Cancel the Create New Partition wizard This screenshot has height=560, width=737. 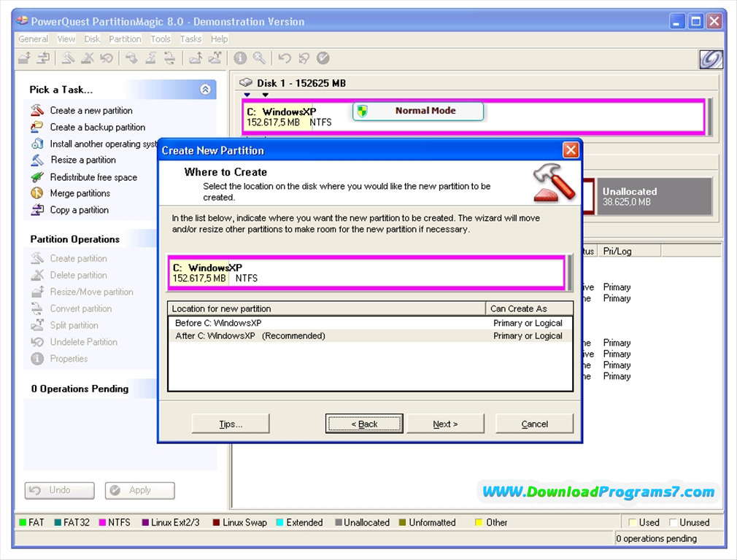click(534, 424)
